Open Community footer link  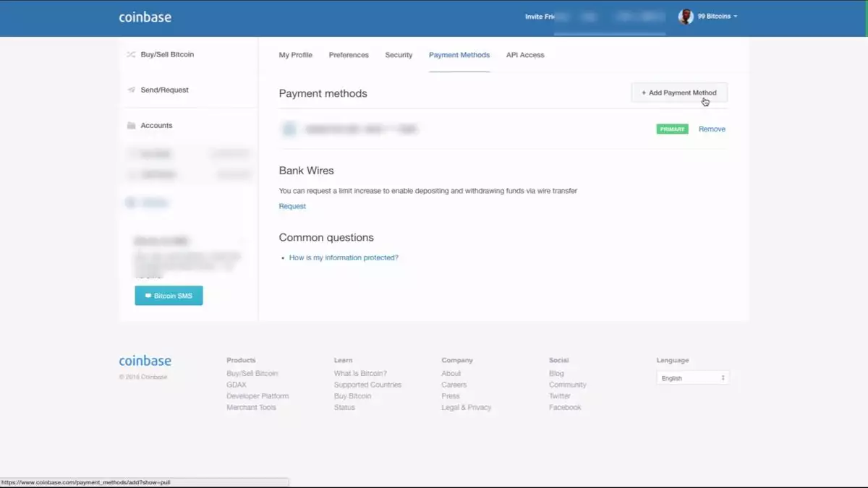(567, 385)
